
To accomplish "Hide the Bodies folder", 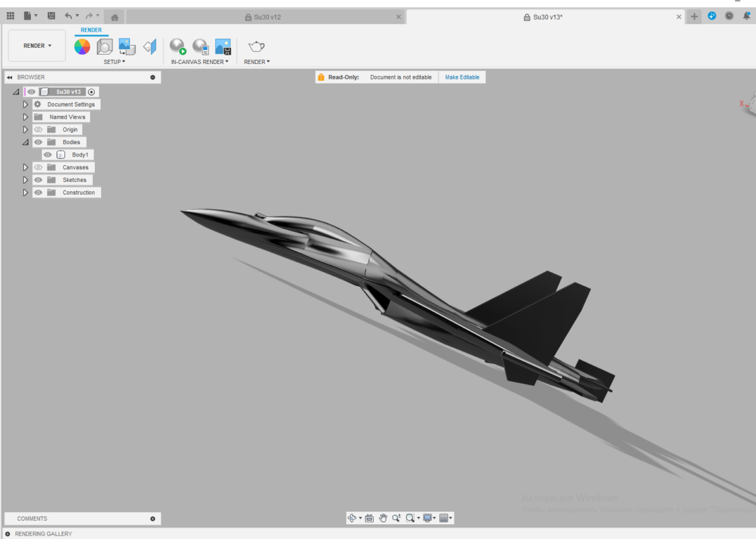I will (38, 142).
